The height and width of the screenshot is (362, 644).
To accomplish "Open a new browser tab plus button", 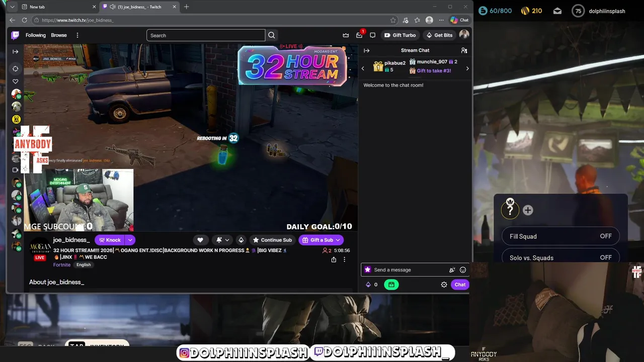I will tap(187, 7).
